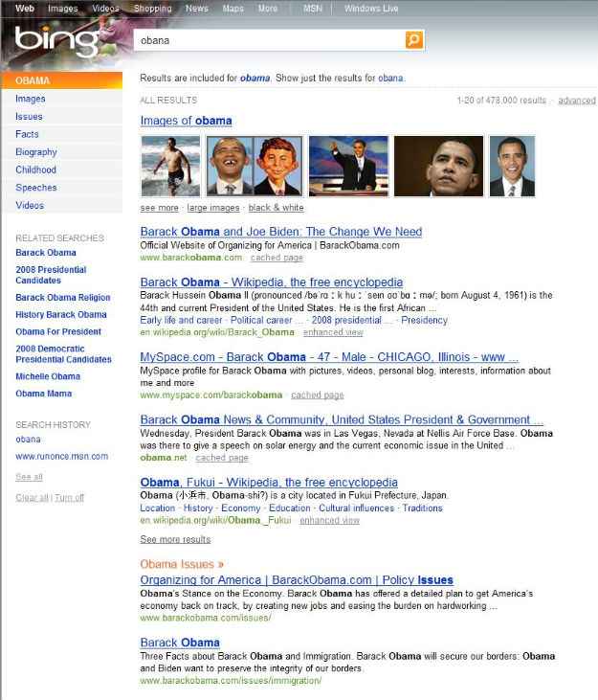Search related '2008 Presidential Candidates'
The image size is (598, 700).
coord(51,275)
